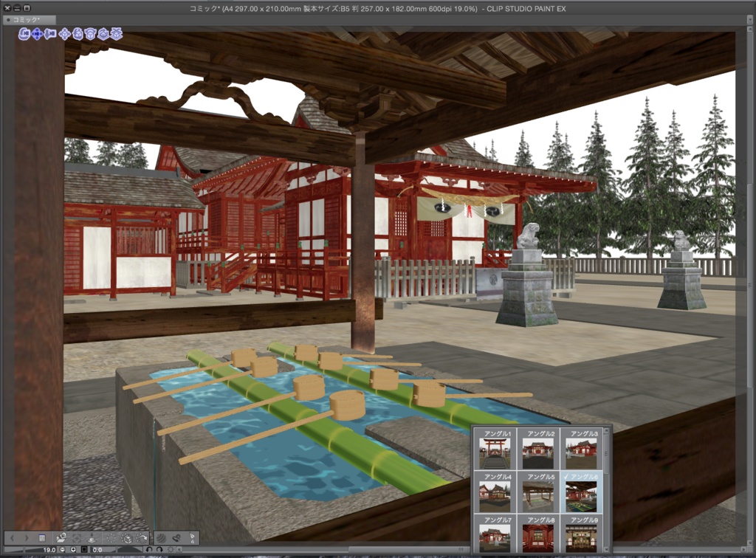Select the move-object-in-plane manipulator icon

[x=65, y=35]
